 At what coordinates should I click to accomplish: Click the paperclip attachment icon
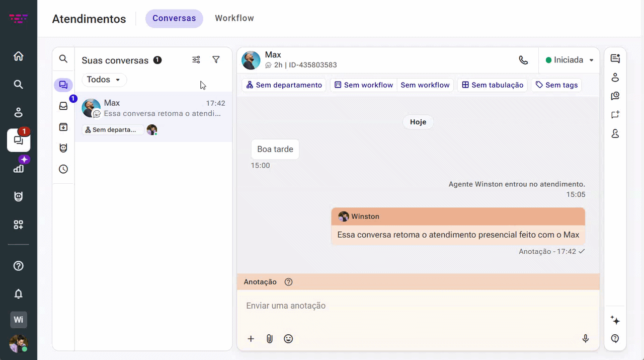coord(270,339)
